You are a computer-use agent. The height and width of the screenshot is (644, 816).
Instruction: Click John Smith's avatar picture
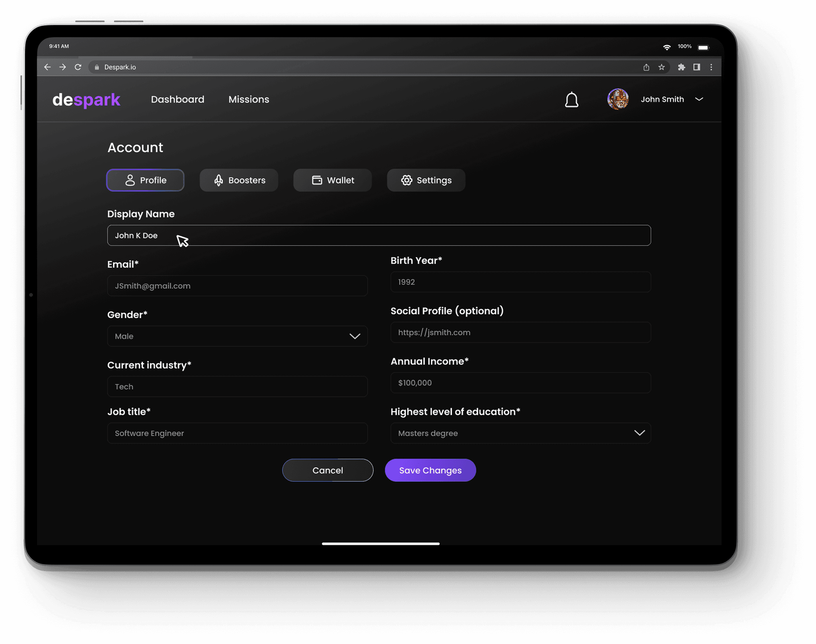coord(618,99)
